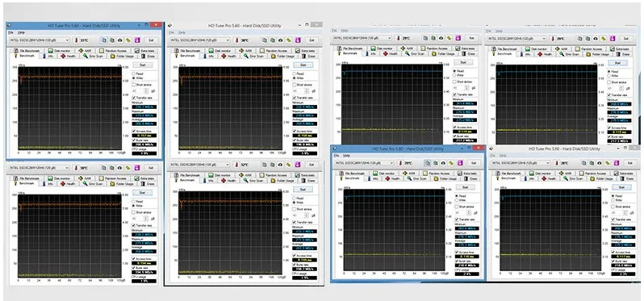The width and height of the screenshot is (644, 301).
Task: Click the yellow options icon in bottom-right window
Action: tap(608, 163)
